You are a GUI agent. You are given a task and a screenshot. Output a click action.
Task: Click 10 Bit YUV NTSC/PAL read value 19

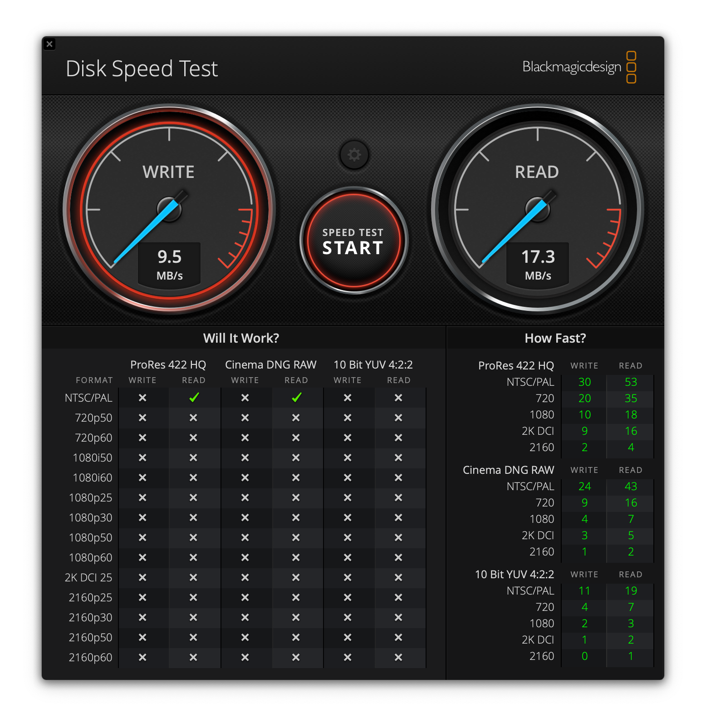(x=631, y=591)
